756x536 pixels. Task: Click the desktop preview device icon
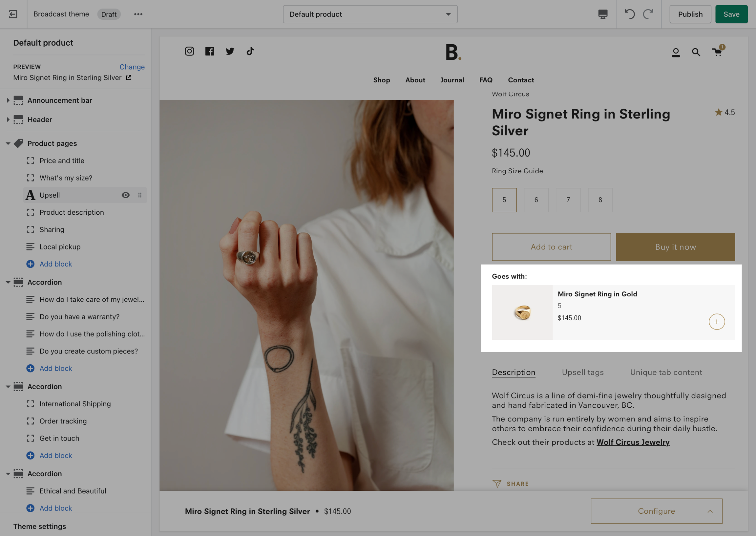click(603, 14)
